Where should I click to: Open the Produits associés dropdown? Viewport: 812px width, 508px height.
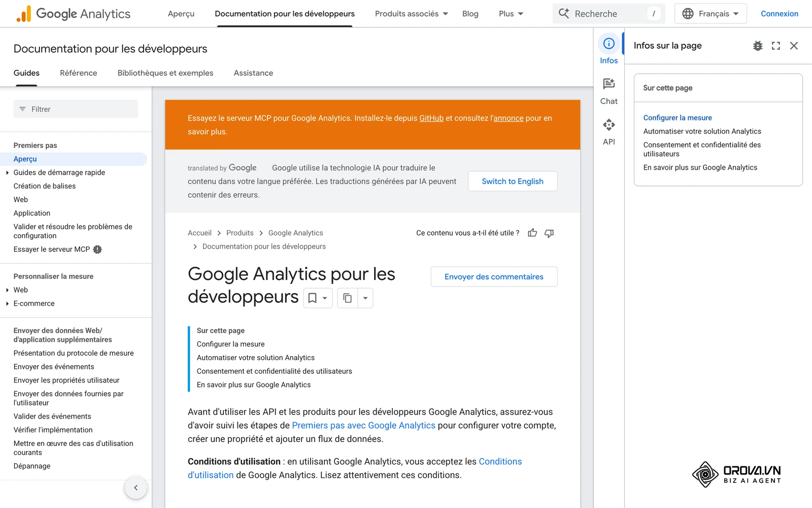(x=412, y=14)
